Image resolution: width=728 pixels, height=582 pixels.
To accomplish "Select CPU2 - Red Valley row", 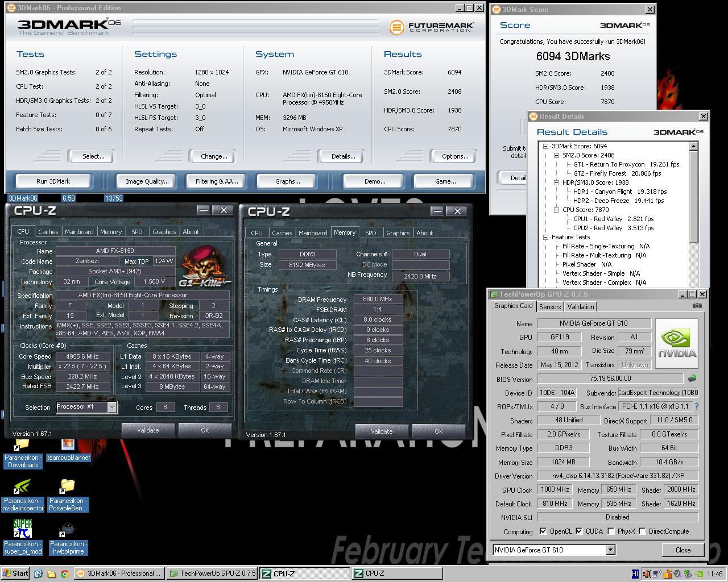I will (613, 228).
